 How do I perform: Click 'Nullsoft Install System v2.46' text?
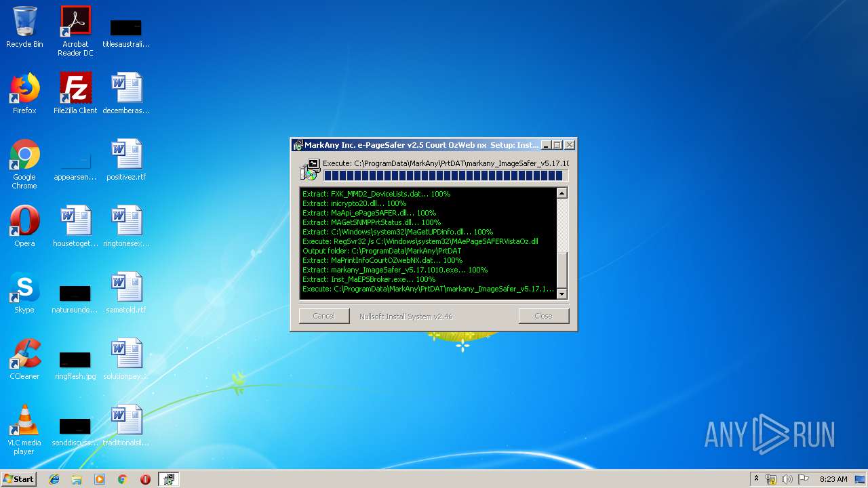[x=406, y=317]
